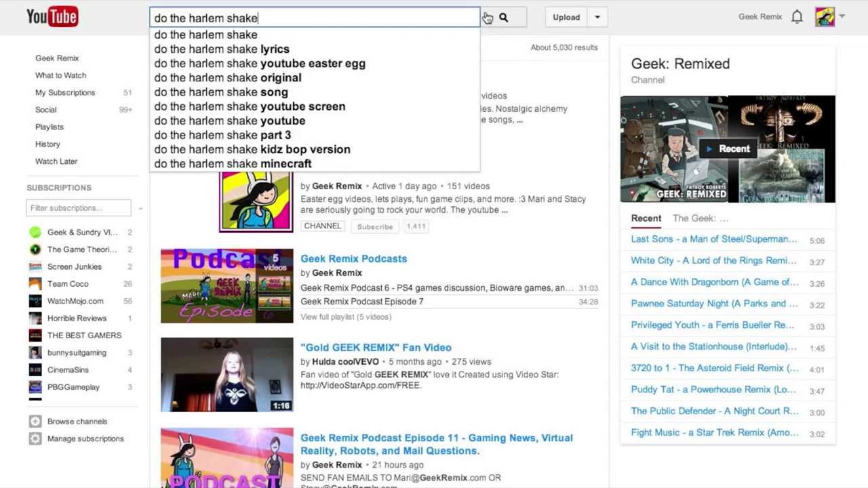Viewport: 868px width, 488px height.
Task: Play White City - Lord of the Rings remix
Action: point(713,261)
